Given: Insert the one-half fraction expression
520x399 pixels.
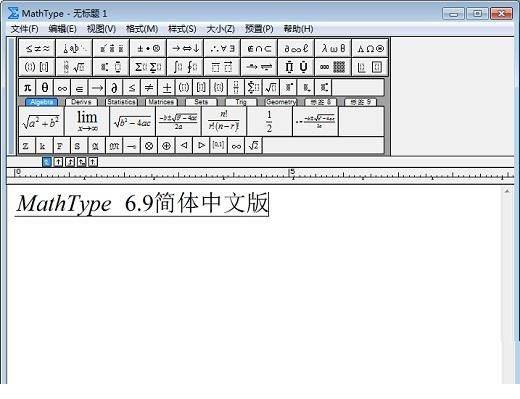Looking at the screenshot, I should tap(269, 122).
